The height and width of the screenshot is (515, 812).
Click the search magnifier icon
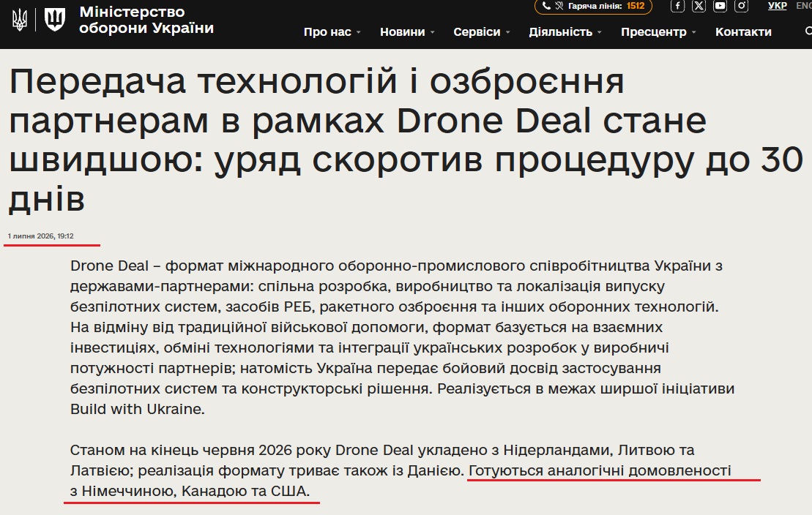808,31
